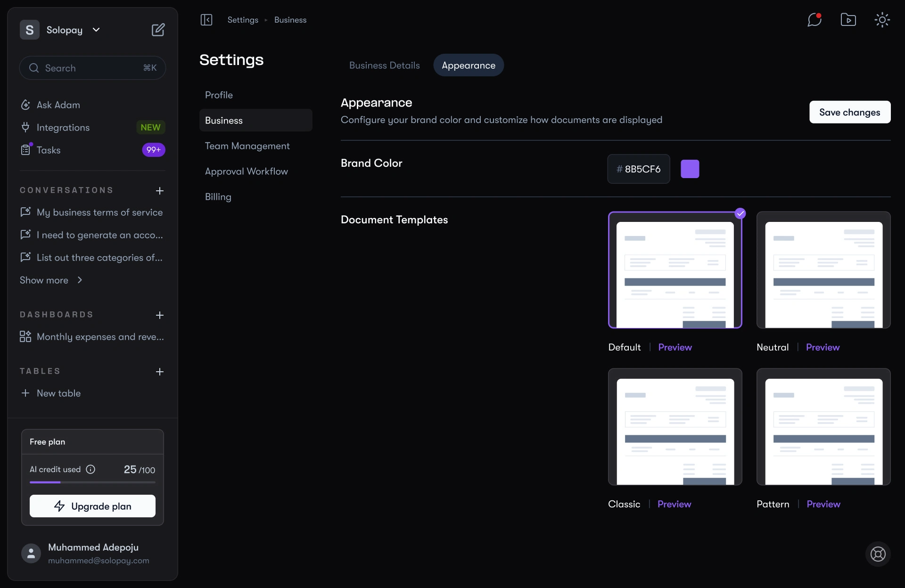Open the help widget
905x588 pixels.
[x=877, y=555]
